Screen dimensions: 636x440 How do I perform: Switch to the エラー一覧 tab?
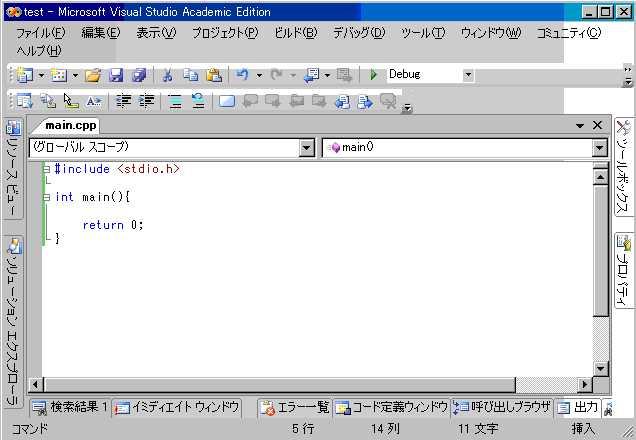pos(295,407)
